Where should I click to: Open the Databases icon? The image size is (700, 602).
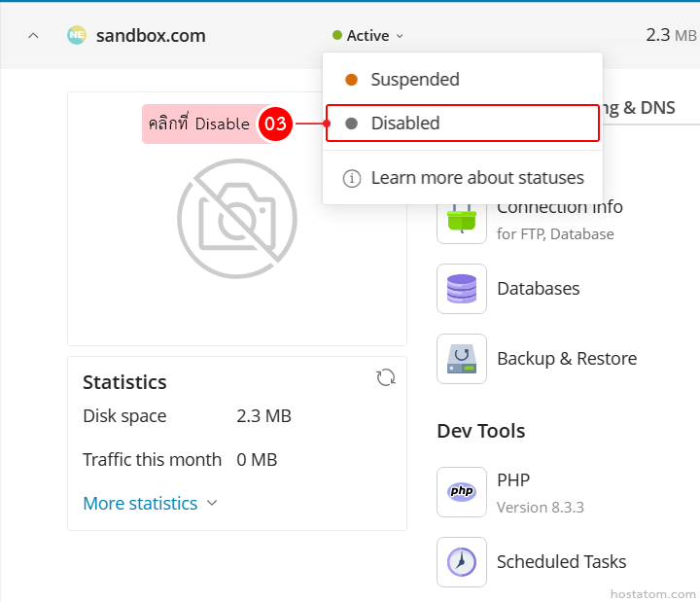tap(462, 289)
